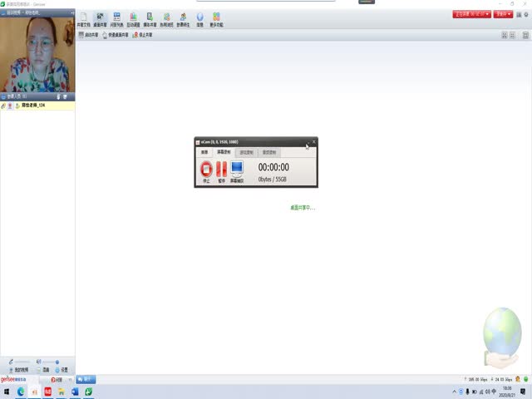532x399 pixels.
Task: Click Stop Sharing (停止共享) button
Action: (x=145, y=35)
